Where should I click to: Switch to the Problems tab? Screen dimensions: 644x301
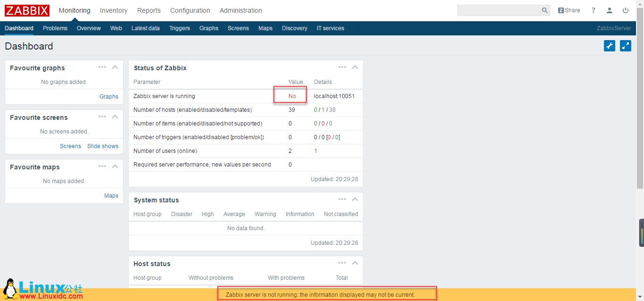pyautogui.click(x=55, y=28)
